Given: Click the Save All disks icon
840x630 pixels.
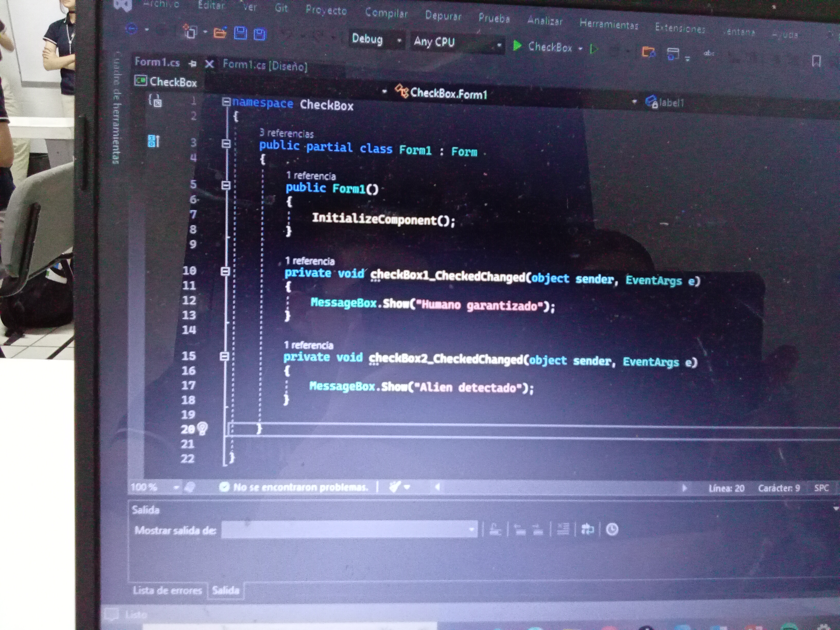Looking at the screenshot, I should tap(260, 34).
